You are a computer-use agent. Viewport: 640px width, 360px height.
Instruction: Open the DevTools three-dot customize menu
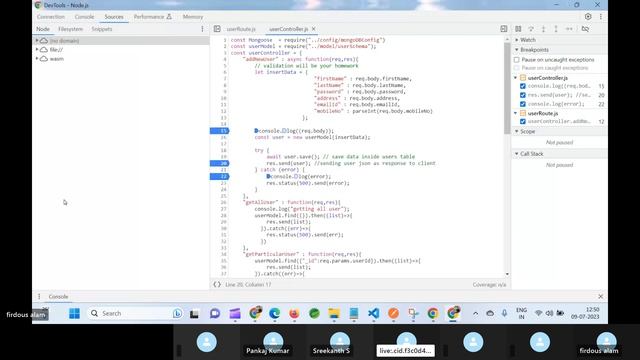click(x=601, y=17)
